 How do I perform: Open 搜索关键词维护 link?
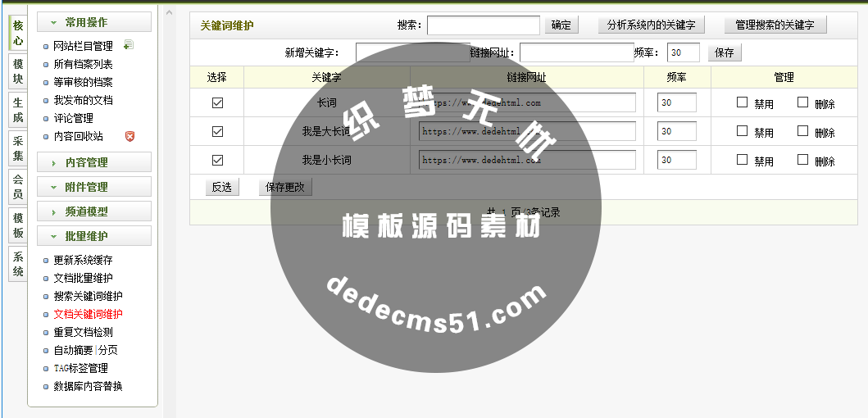(88, 296)
